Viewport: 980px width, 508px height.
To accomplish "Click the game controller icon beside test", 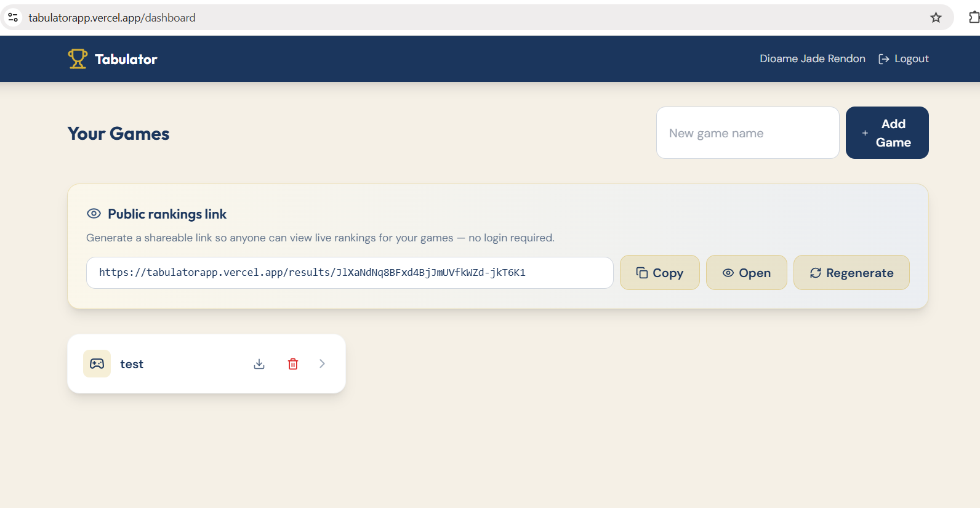I will point(97,364).
